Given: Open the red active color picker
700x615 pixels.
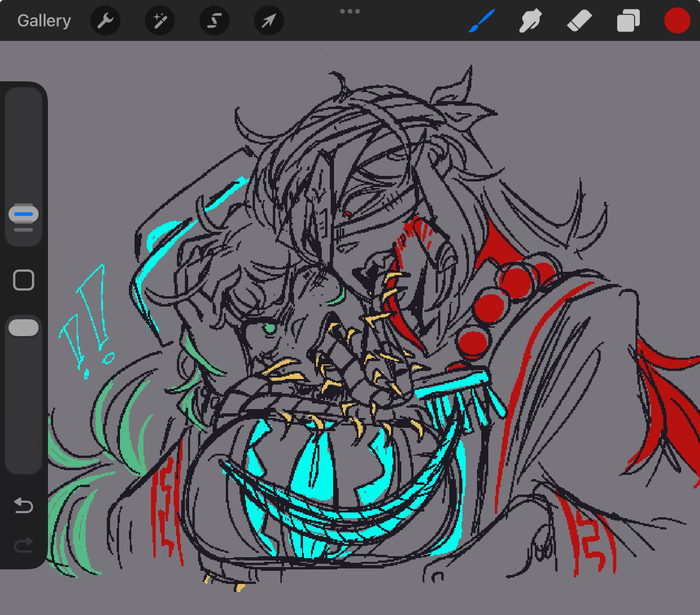Looking at the screenshot, I should [x=677, y=21].
